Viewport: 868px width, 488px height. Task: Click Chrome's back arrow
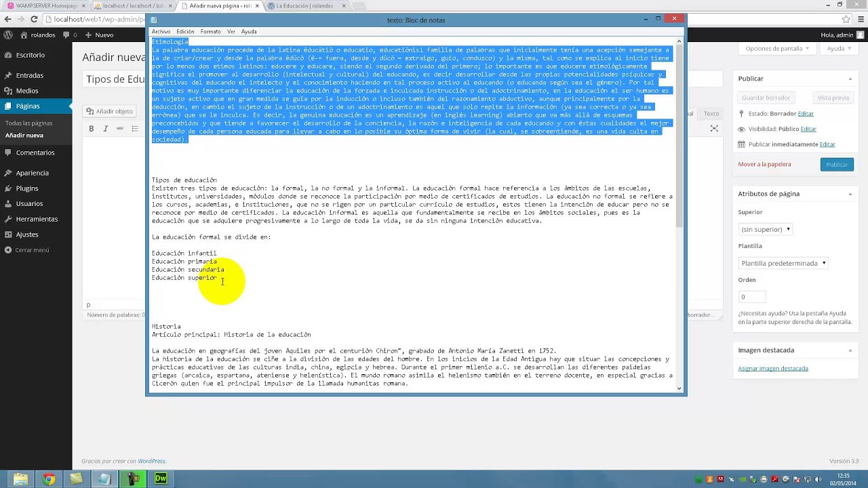[7, 20]
